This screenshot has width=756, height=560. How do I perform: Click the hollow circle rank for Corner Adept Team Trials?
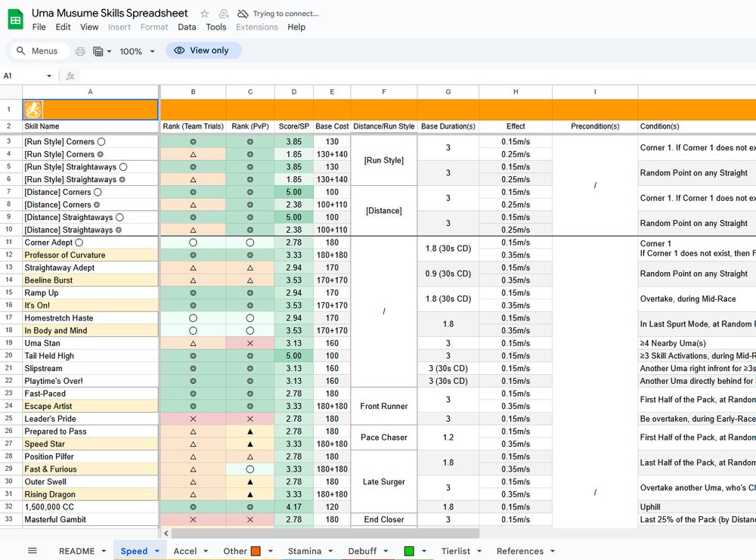(x=193, y=243)
